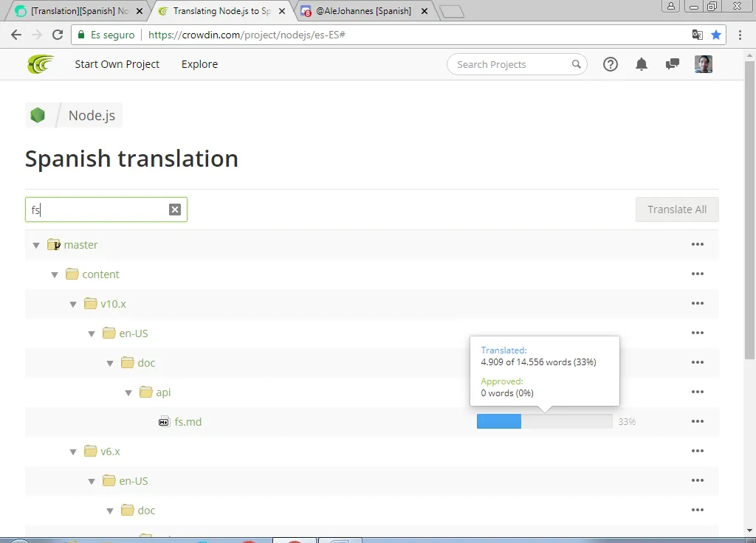Open the fs.md file link
The height and width of the screenshot is (543, 756).
[x=188, y=421]
